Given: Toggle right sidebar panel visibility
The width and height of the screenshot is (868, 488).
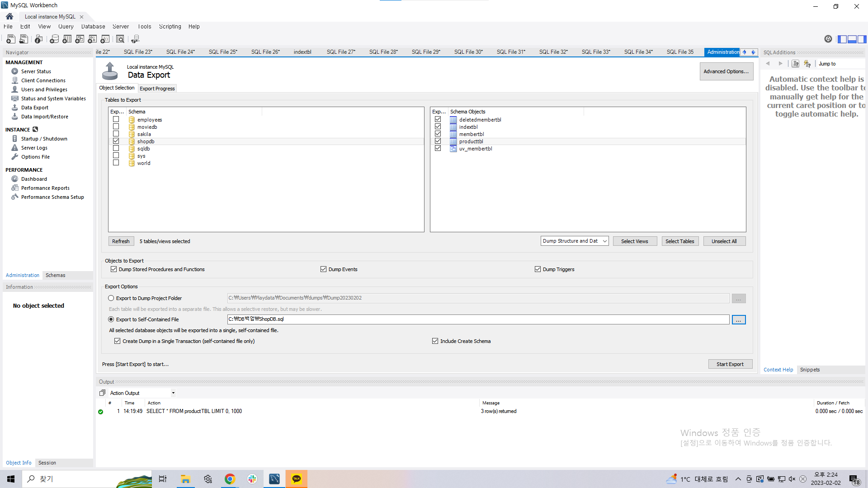Looking at the screenshot, I should click(x=862, y=39).
